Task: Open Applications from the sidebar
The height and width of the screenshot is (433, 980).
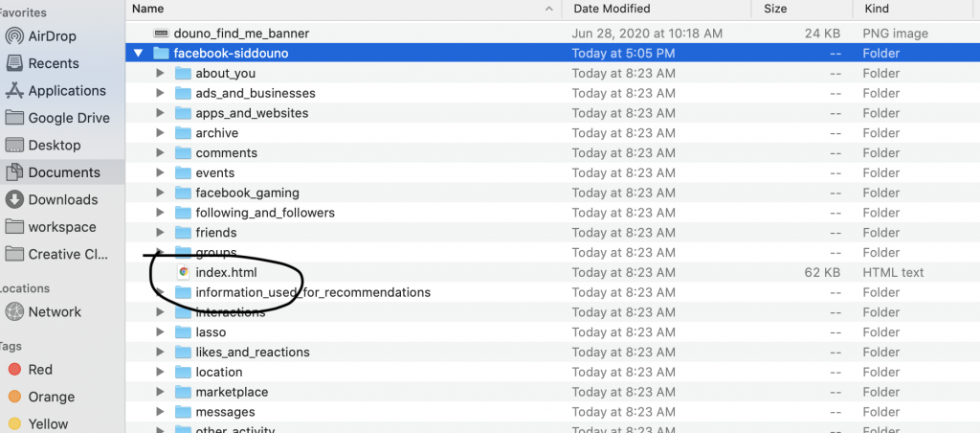Action: tap(56, 91)
